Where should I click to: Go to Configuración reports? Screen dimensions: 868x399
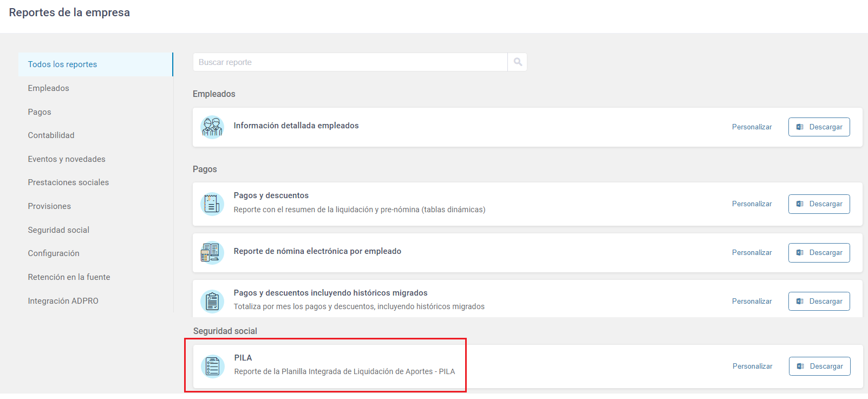pos(54,253)
